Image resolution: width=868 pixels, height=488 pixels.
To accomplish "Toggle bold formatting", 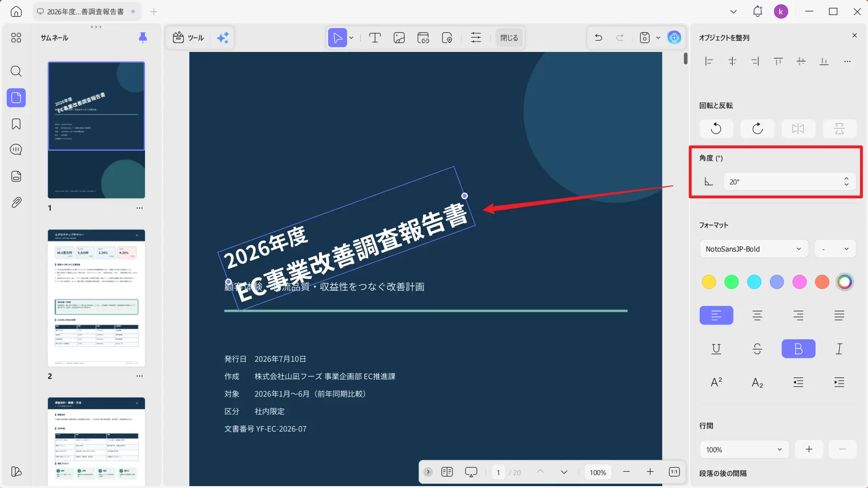I will [x=798, y=349].
